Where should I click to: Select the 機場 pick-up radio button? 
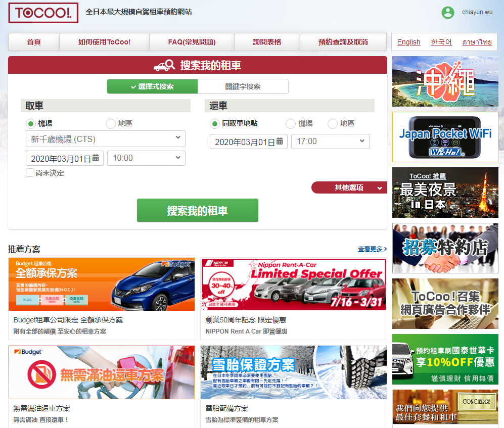coord(31,124)
